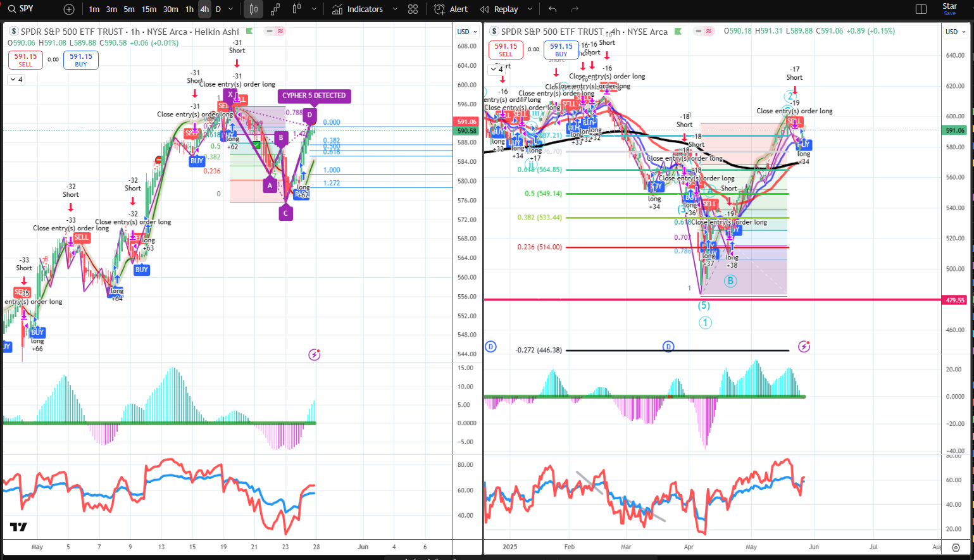Screen dimensions: 974x560
Task: Create an Alert from the toolbar
Action: (x=451, y=9)
